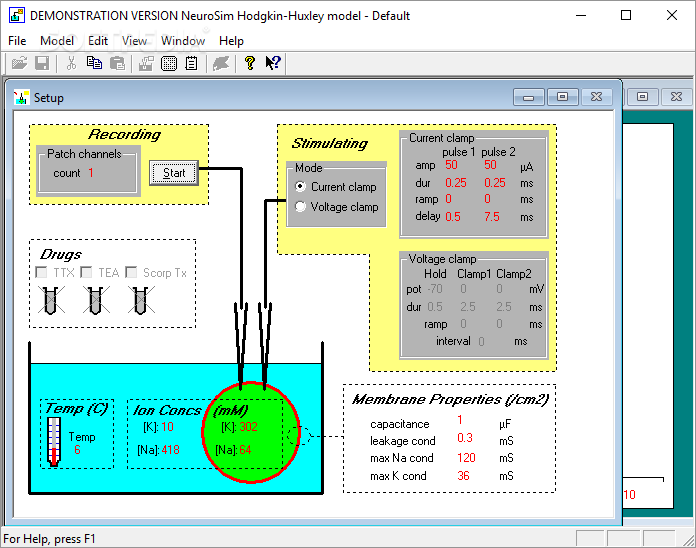Screen dimensions: 696x548
Task: Click the patch channels count value 1
Action: tap(91, 173)
